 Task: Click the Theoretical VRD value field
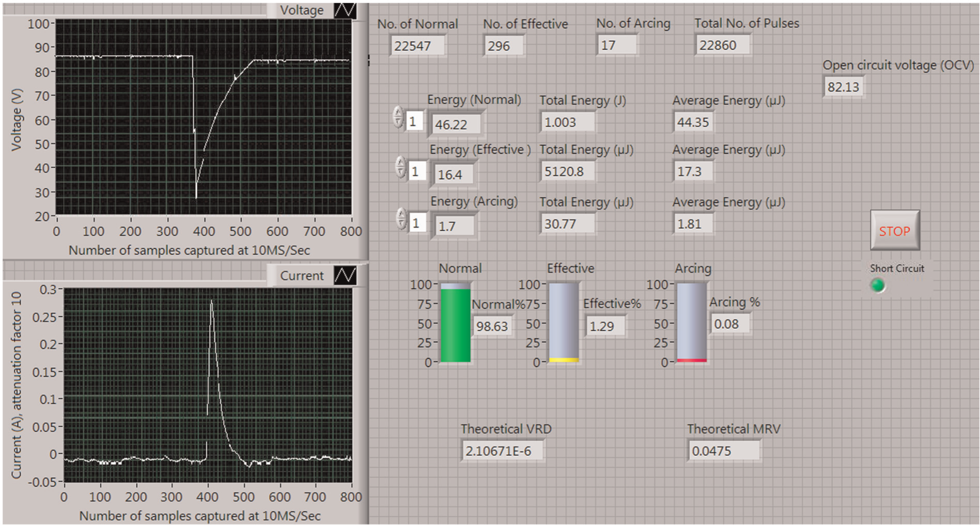[x=502, y=451]
